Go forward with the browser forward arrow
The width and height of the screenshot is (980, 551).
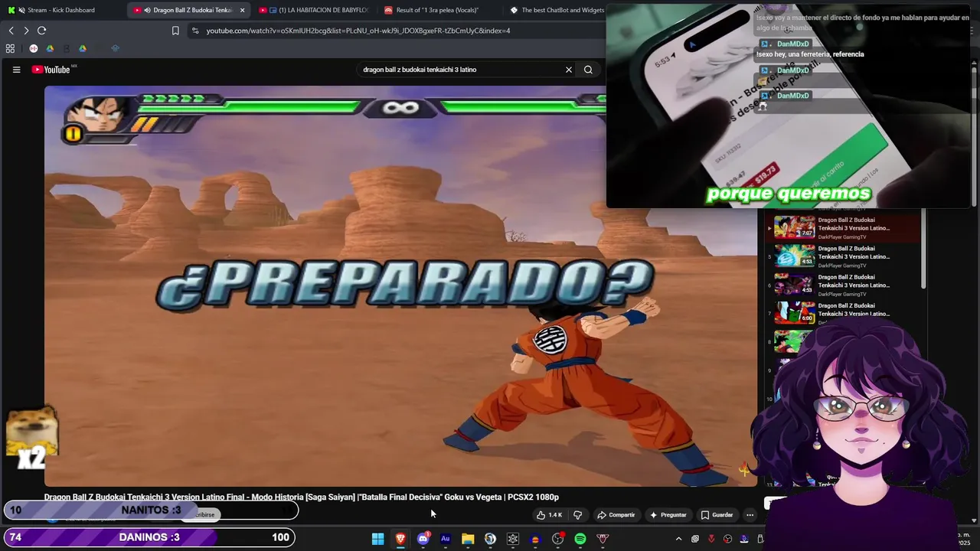click(26, 31)
